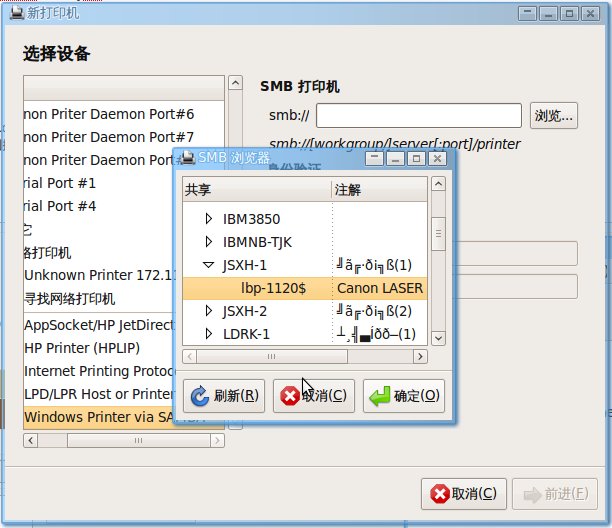Click the 浏览... browse button
The image size is (612, 528).
click(553, 116)
